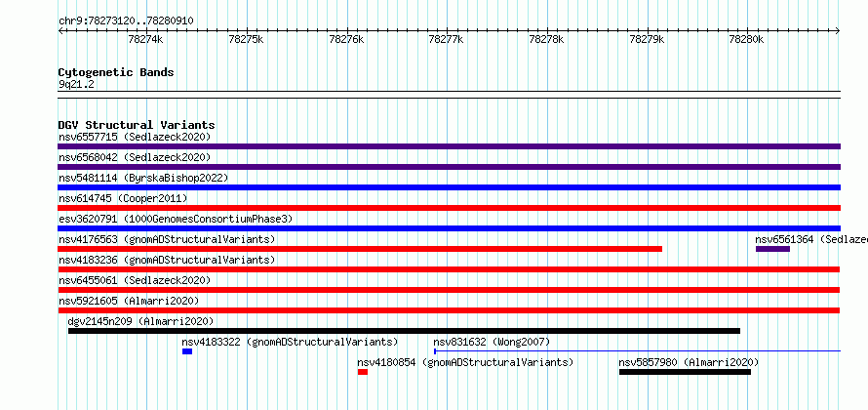Click the Cytogenetic Bands track title
Viewport: 868px width, 410px height.
point(116,72)
